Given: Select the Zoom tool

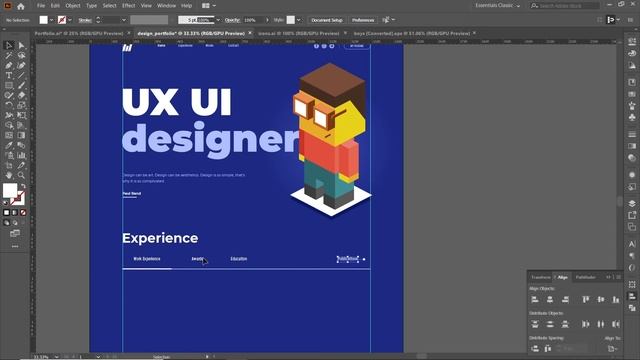Looking at the screenshot, I should 21,175.
